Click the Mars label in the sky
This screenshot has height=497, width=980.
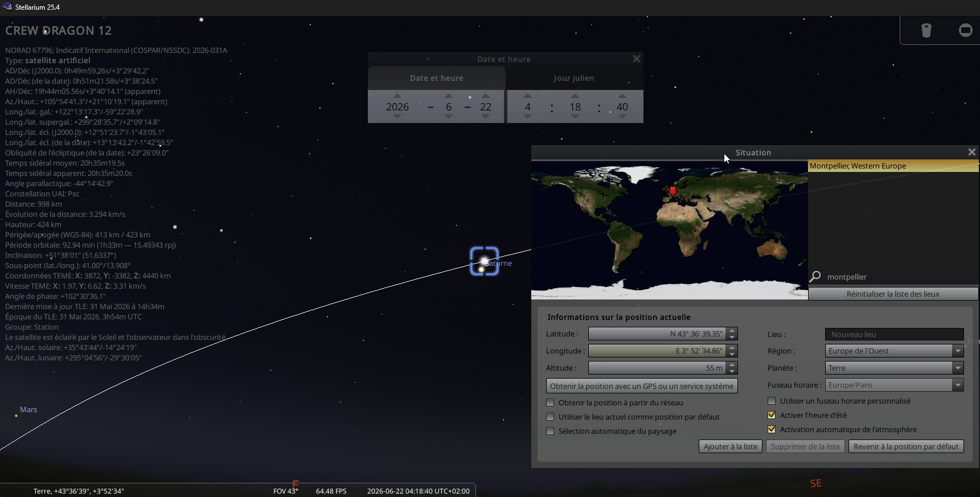28,409
